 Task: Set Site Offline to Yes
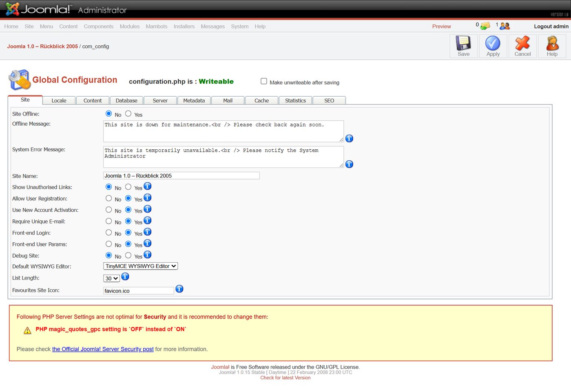click(x=128, y=113)
